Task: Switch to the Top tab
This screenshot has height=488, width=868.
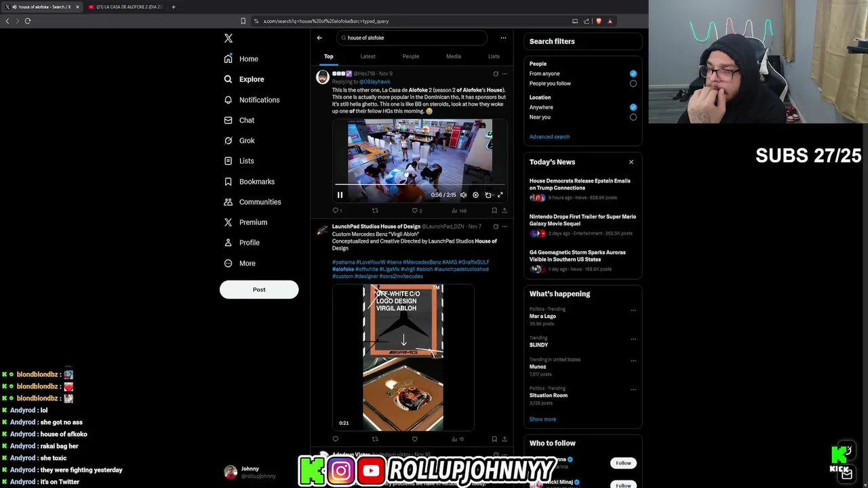Action: click(328, 56)
